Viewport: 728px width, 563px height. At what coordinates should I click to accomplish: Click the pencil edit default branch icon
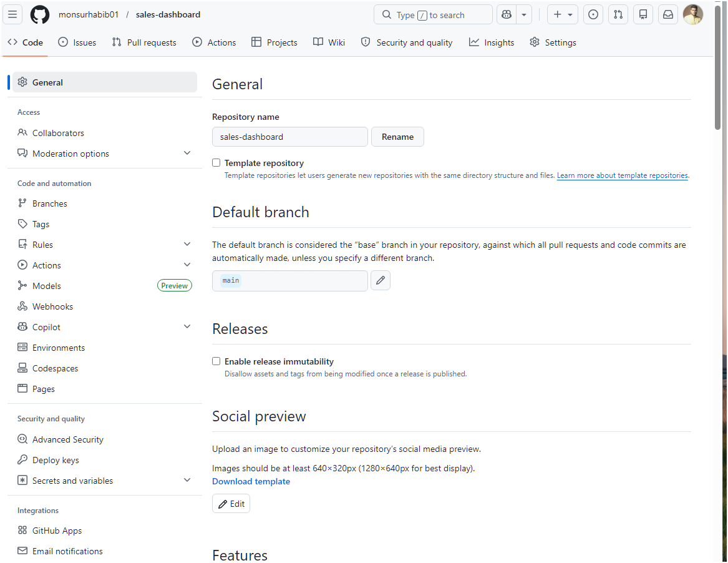pyautogui.click(x=381, y=280)
